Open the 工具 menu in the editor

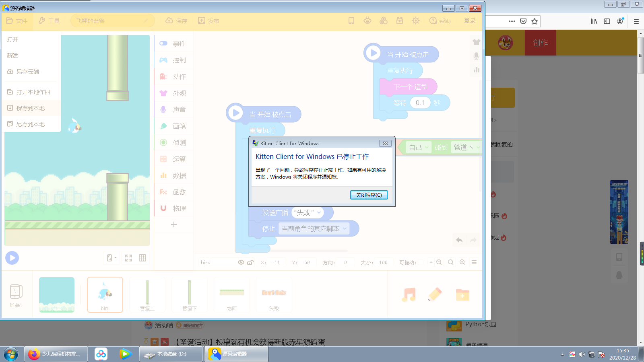(x=49, y=21)
